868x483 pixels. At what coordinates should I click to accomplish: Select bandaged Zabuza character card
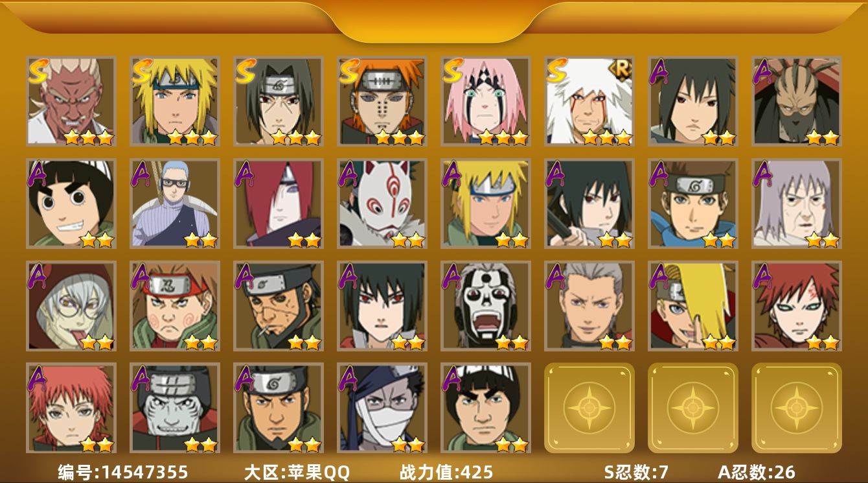coord(382,408)
